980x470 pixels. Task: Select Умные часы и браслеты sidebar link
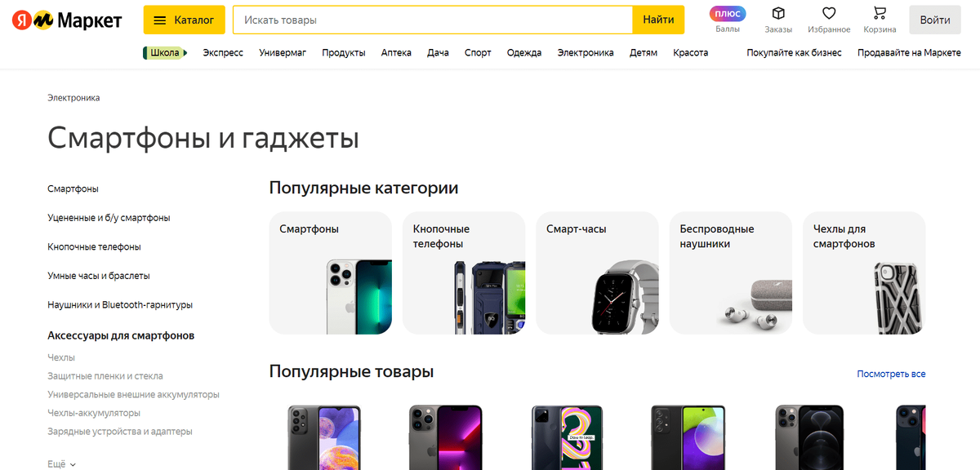(x=99, y=276)
